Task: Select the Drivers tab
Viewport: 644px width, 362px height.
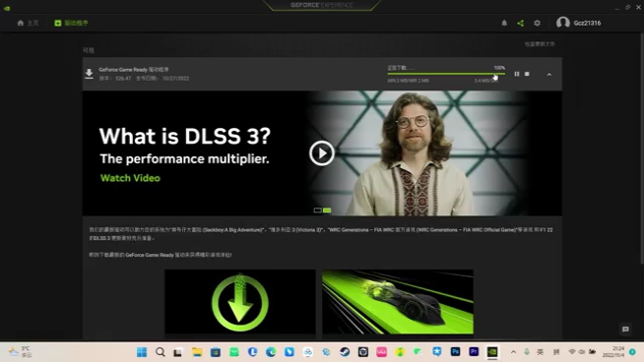Action: coord(72,23)
